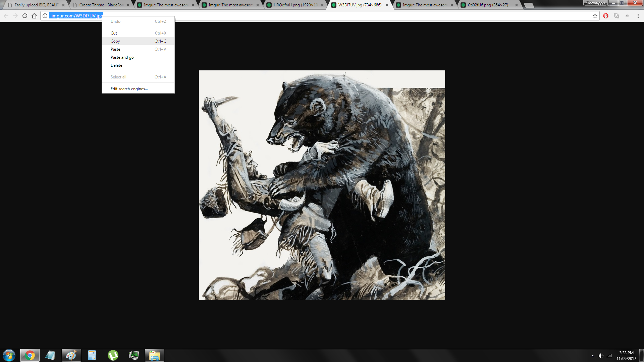Close the HRQqfmH.png tab
The width and height of the screenshot is (644, 362).
point(322,5)
